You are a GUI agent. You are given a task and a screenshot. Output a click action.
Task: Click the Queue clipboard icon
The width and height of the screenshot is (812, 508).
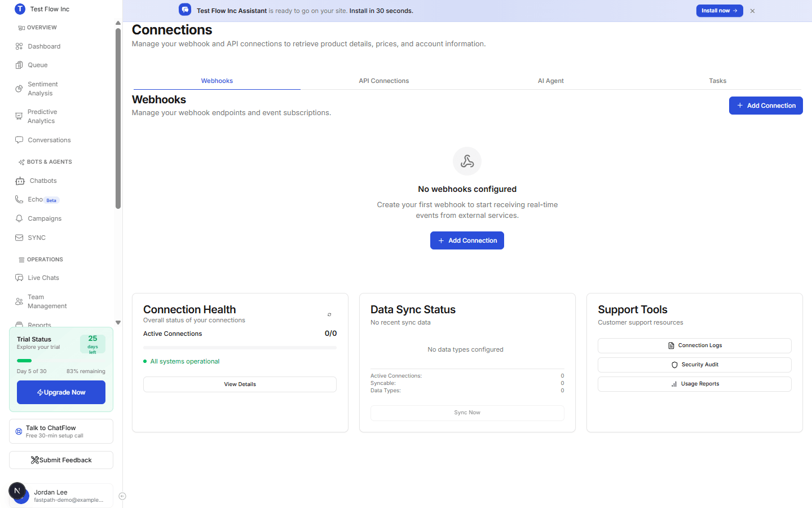(19, 65)
